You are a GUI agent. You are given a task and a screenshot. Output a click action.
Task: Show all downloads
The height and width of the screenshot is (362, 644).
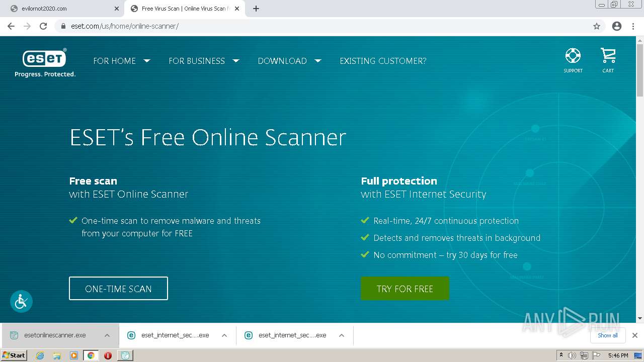[608, 335]
